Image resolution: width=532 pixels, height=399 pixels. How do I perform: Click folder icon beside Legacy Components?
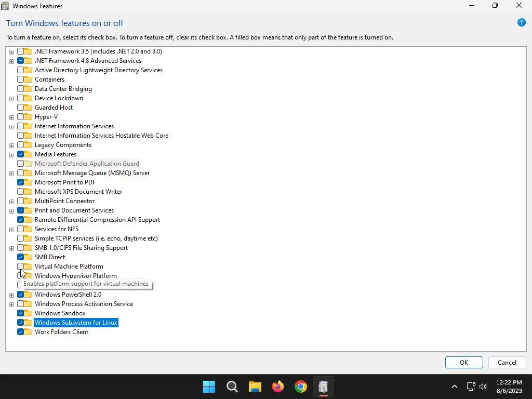click(28, 145)
